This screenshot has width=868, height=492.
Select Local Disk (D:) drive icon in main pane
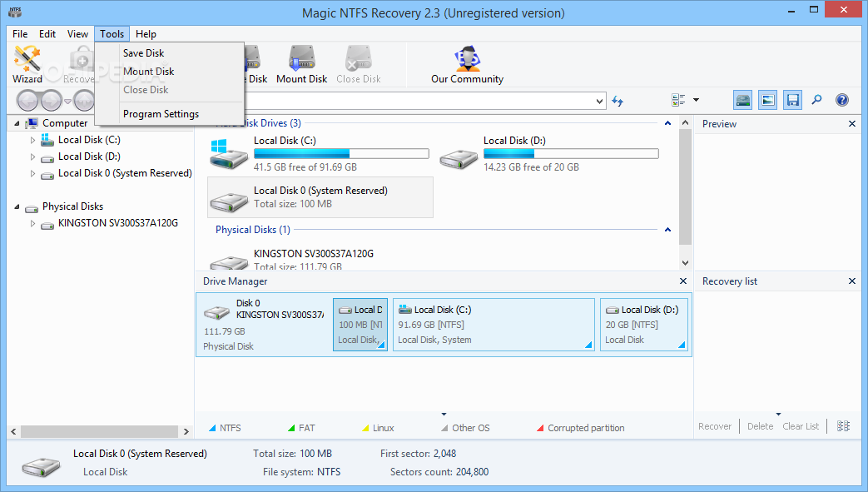coord(459,158)
